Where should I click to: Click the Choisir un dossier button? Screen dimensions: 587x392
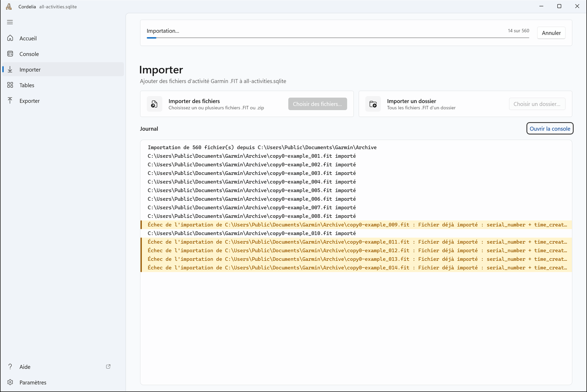coord(537,104)
